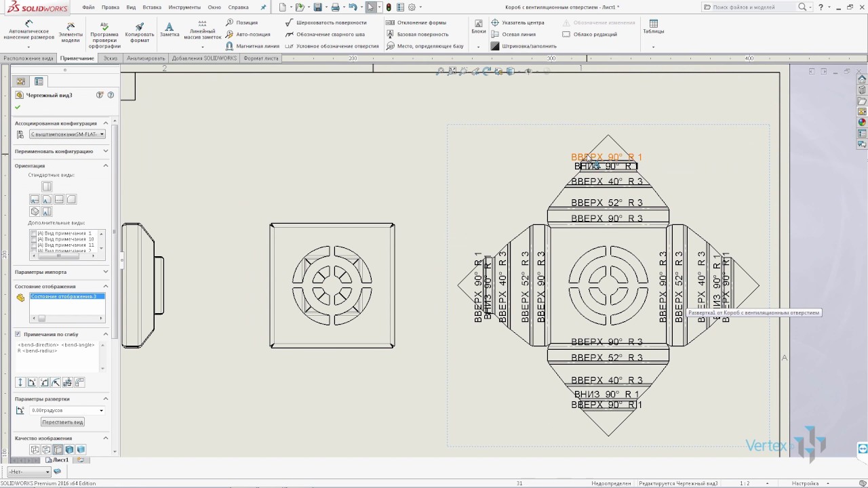Insert Шероховатость поверхности symbol
Image resolution: width=868 pixels, height=488 pixels.
[326, 22]
